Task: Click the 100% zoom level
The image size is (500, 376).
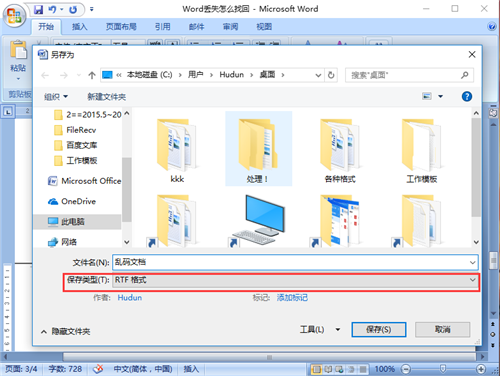Action: pyautogui.click(x=385, y=369)
